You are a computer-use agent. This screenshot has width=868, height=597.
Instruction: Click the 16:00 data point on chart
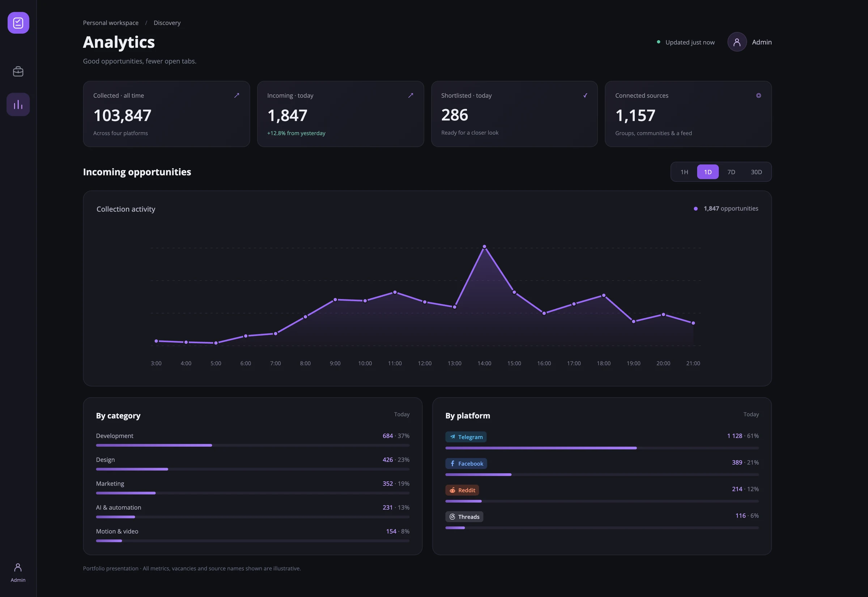544,313
